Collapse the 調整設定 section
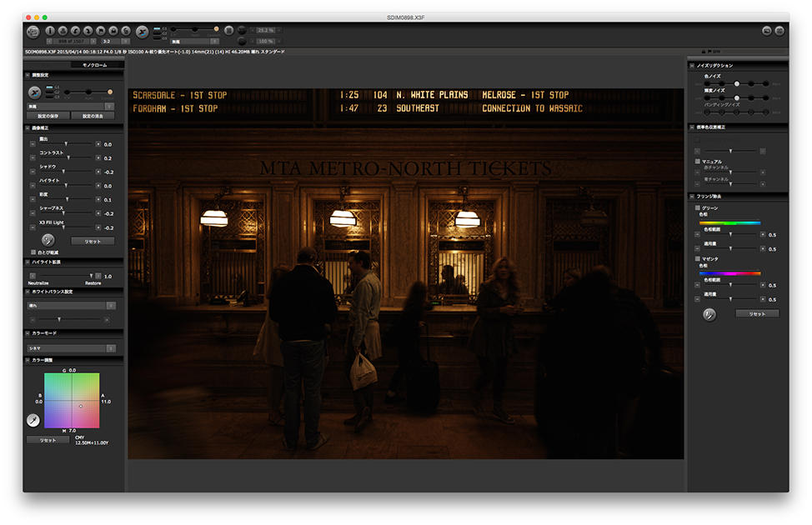Image resolution: width=812 pixels, height=525 pixels. 28,75
